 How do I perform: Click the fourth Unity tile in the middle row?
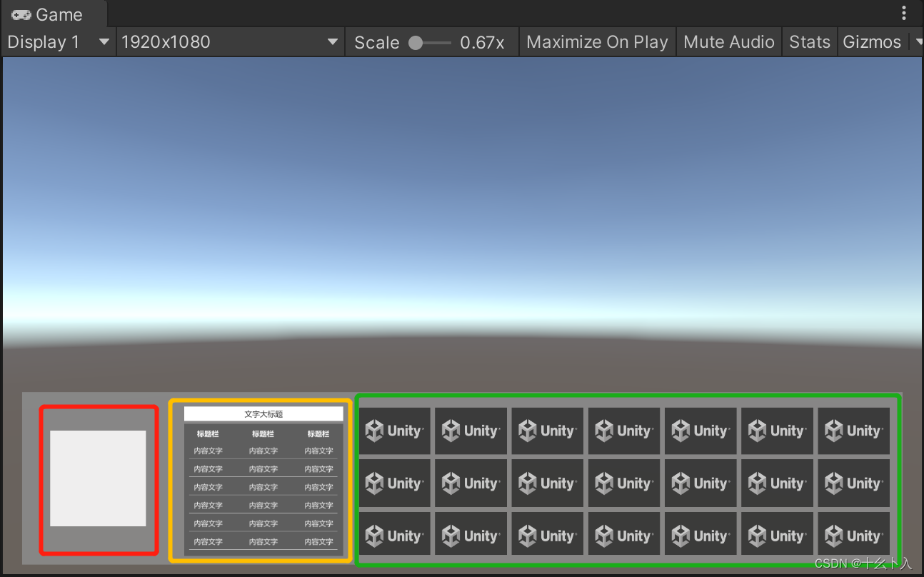tap(624, 483)
